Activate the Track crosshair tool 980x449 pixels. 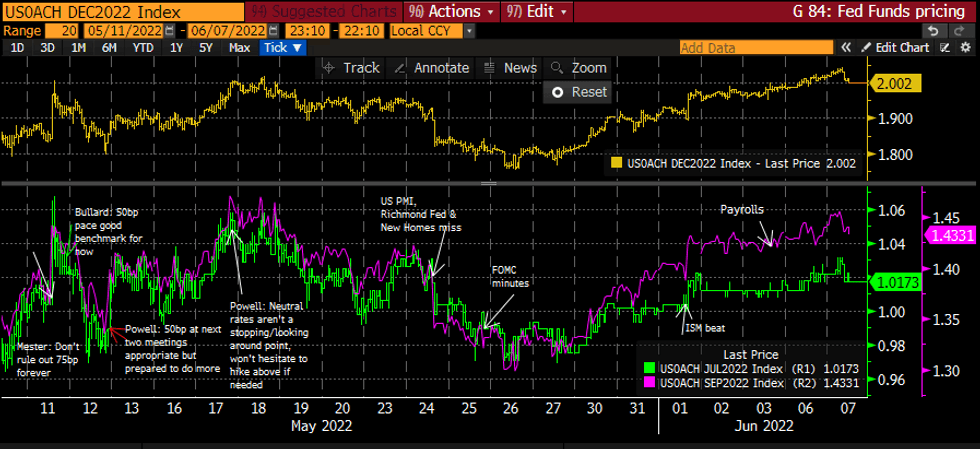[x=350, y=67]
